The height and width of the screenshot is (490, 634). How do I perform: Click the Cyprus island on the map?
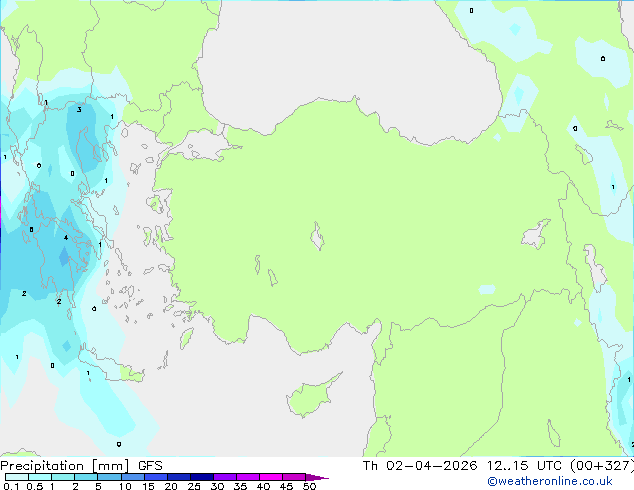pyautogui.click(x=313, y=395)
